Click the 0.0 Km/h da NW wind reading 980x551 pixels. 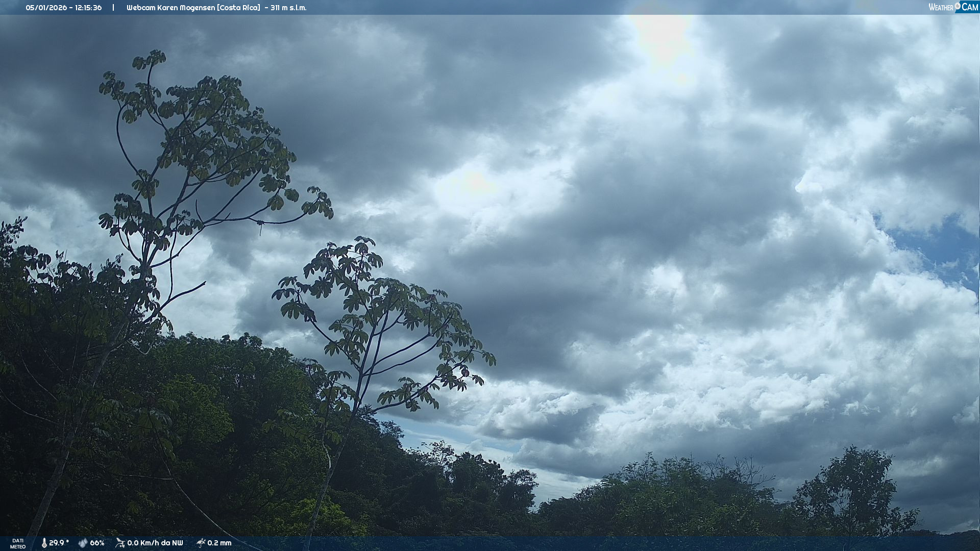click(155, 543)
